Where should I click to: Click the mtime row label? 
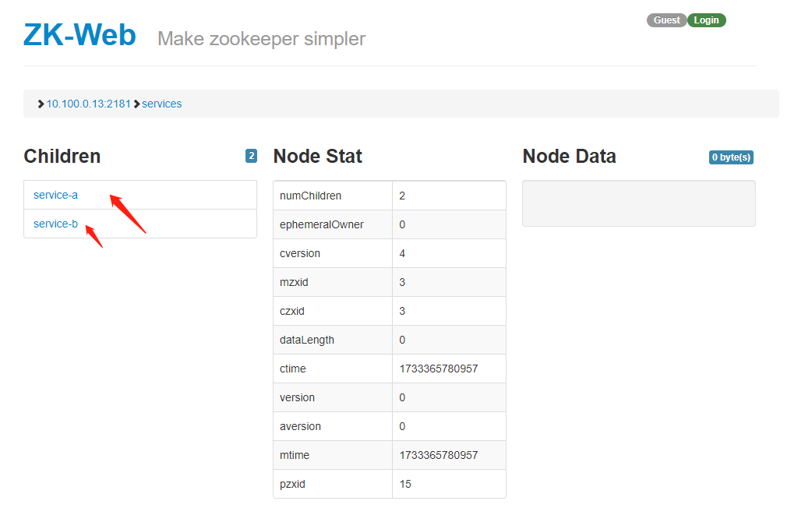(295, 455)
